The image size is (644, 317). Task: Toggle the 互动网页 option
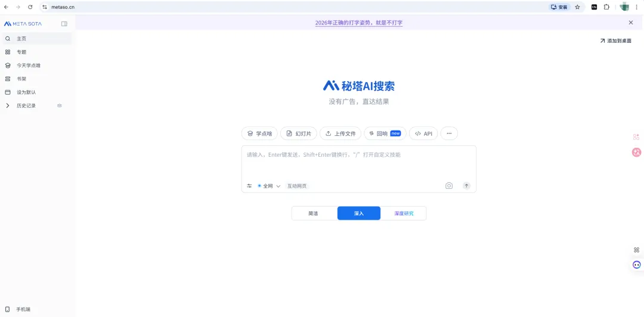296,186
